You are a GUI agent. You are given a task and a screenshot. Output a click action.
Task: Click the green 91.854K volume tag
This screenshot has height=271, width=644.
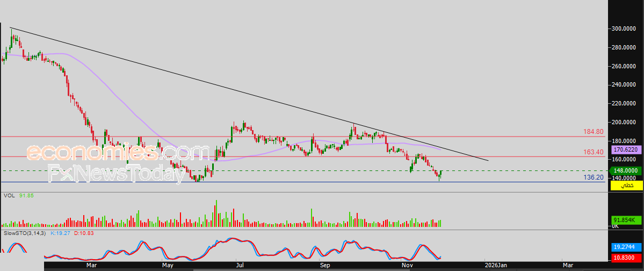[x=624, y=220]
